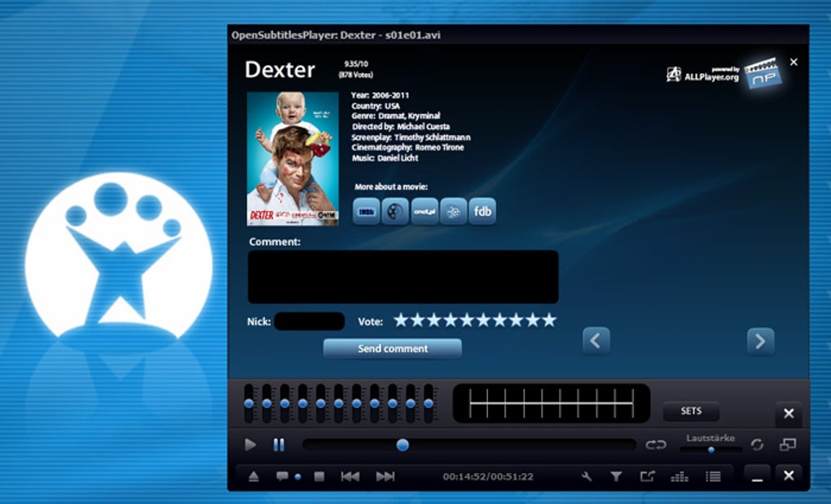Adjust the Lautstärke volume slider
This screenshot has width=831, height=504.
[710, 449]
